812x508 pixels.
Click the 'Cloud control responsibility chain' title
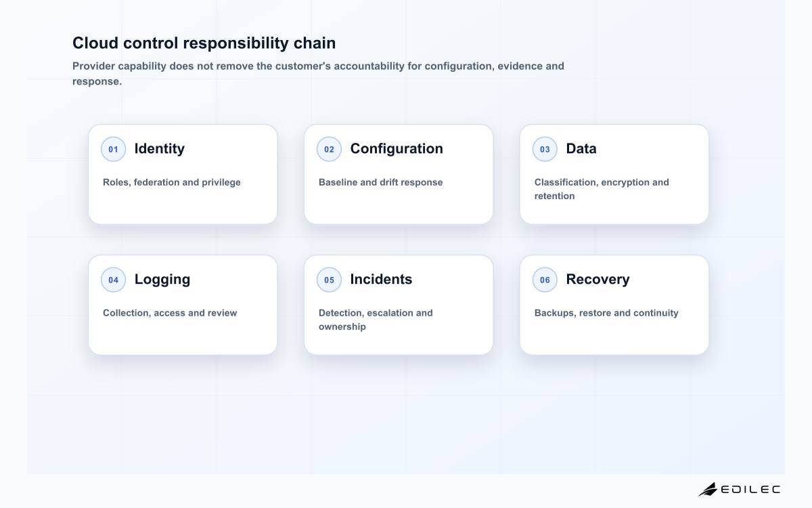tap(204, 43)
